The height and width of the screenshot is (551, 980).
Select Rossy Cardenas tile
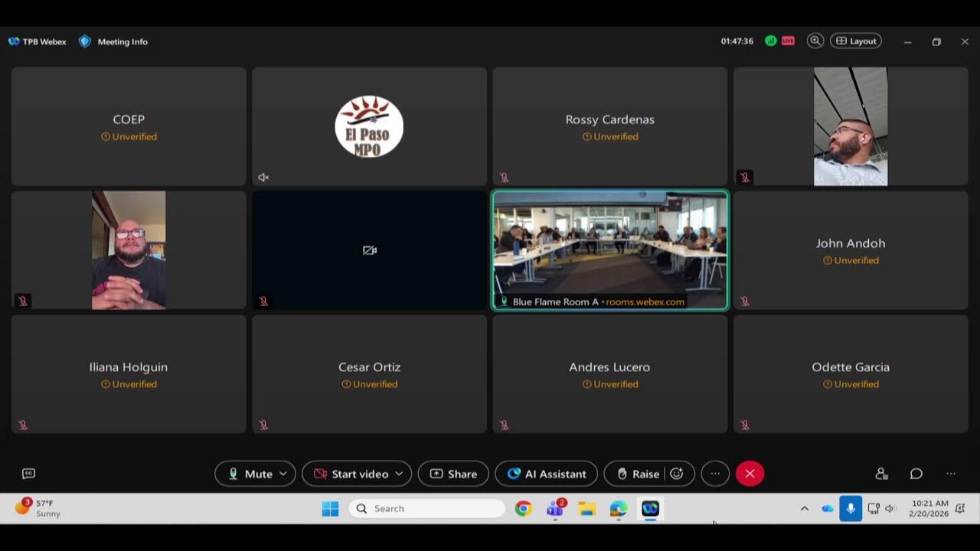610,126
